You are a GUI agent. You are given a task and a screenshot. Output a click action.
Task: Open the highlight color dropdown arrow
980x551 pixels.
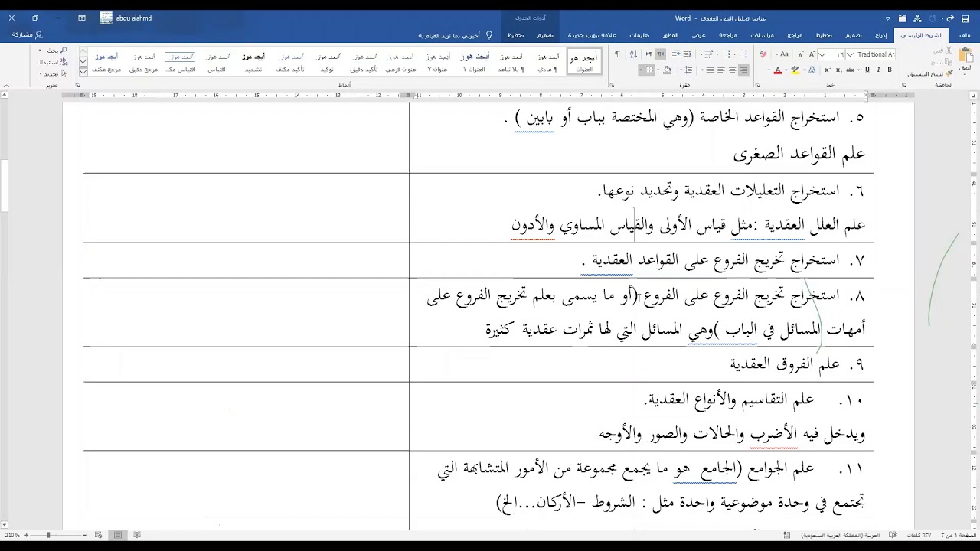tap(786, 70)
